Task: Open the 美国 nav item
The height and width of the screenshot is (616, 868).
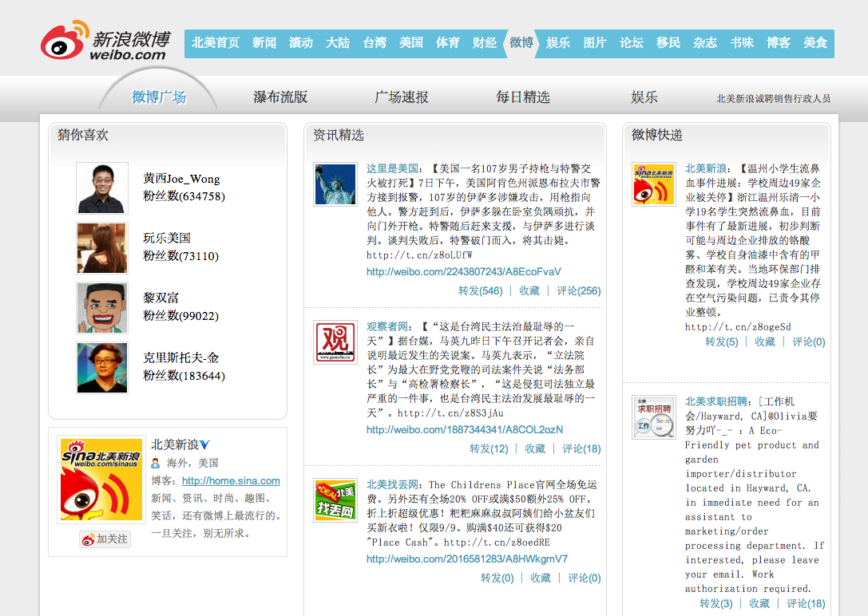Action: coord(410,42)
